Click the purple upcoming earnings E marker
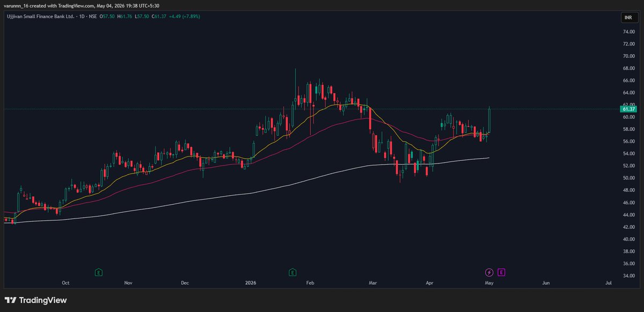 click(x=501, y=272)
